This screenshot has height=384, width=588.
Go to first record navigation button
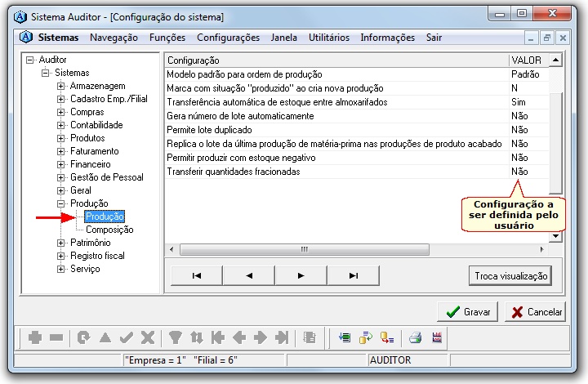196,275
